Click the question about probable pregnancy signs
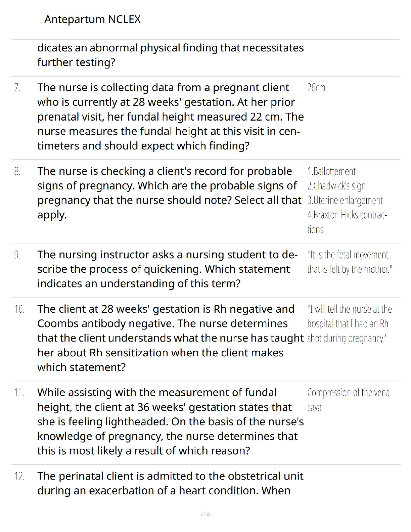 [x=169, y=193]
